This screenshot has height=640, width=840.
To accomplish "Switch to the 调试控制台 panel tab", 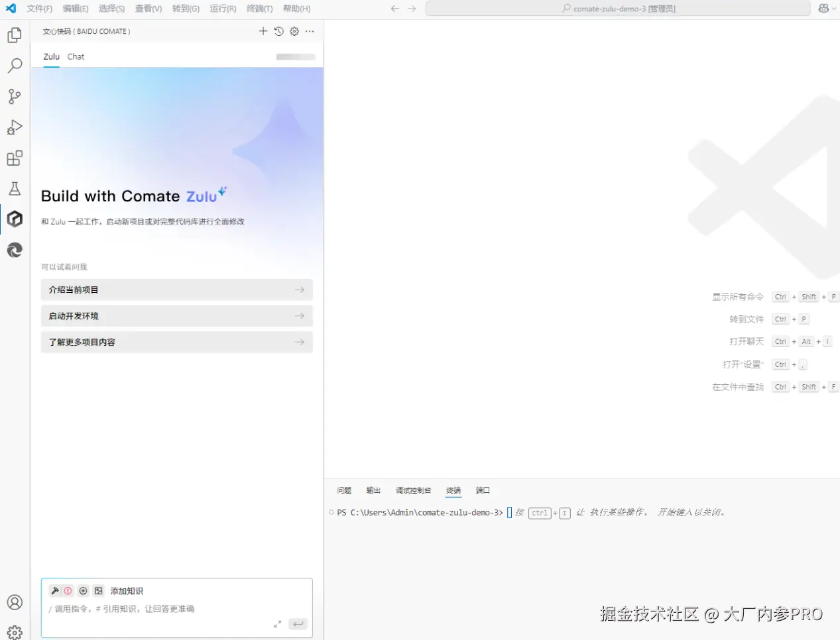I will [x=413, y=490].
